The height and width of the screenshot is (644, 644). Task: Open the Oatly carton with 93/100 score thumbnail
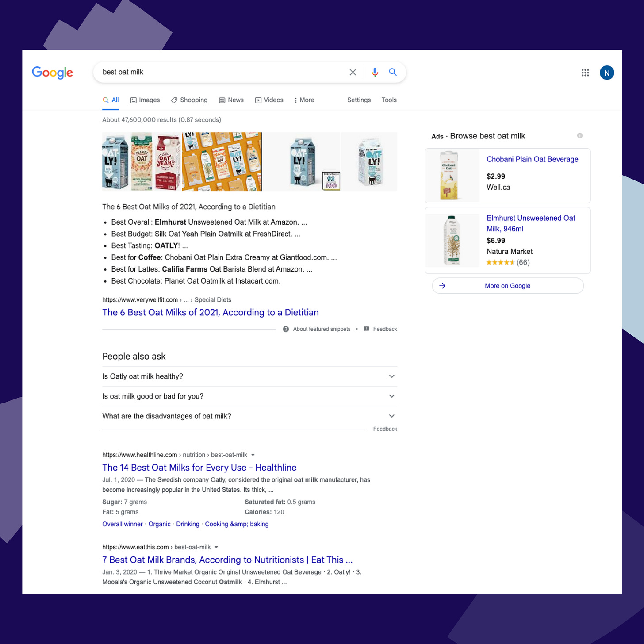click(302, 161)
